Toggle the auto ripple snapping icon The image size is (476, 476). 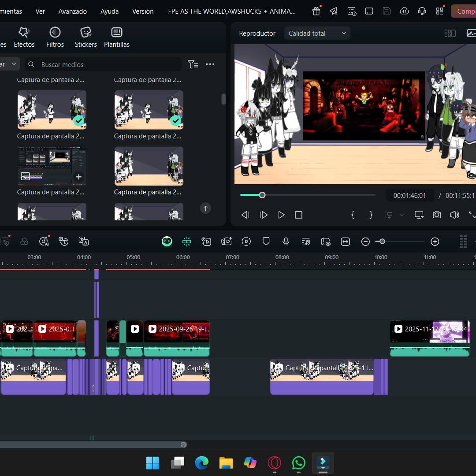[x=187, y=242]
